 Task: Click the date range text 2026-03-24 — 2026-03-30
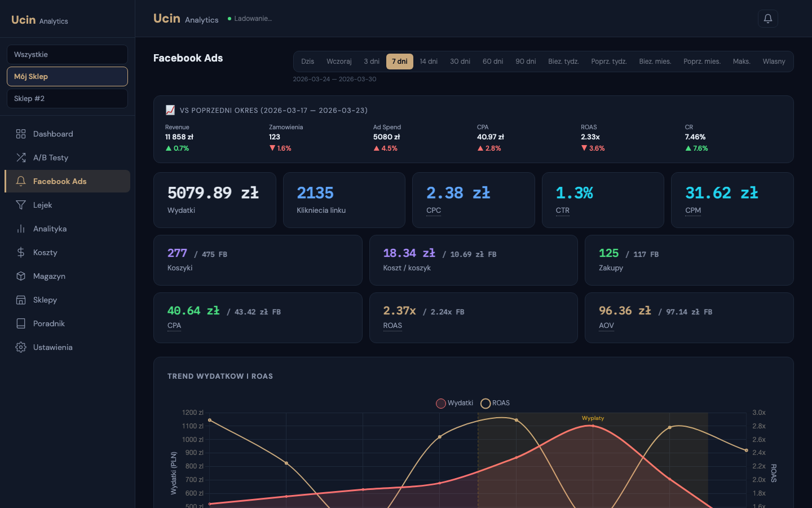click(x=334, y=79)
